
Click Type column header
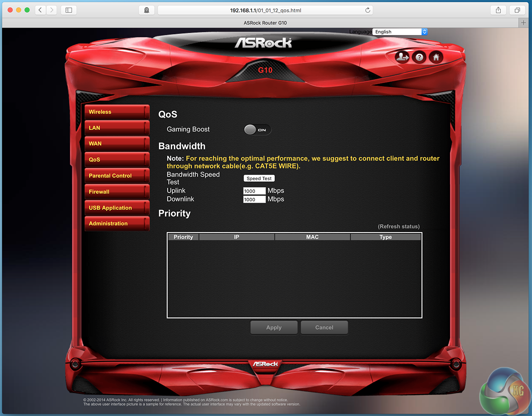coord(386,237)
